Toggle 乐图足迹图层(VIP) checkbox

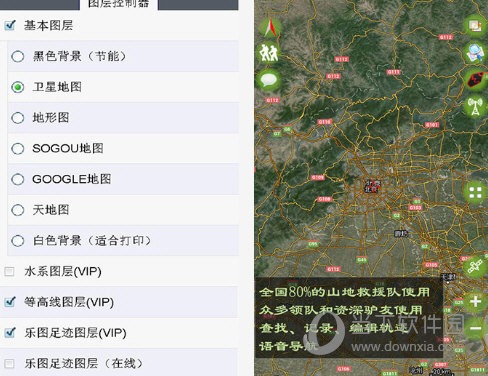[x=10, y=333]
